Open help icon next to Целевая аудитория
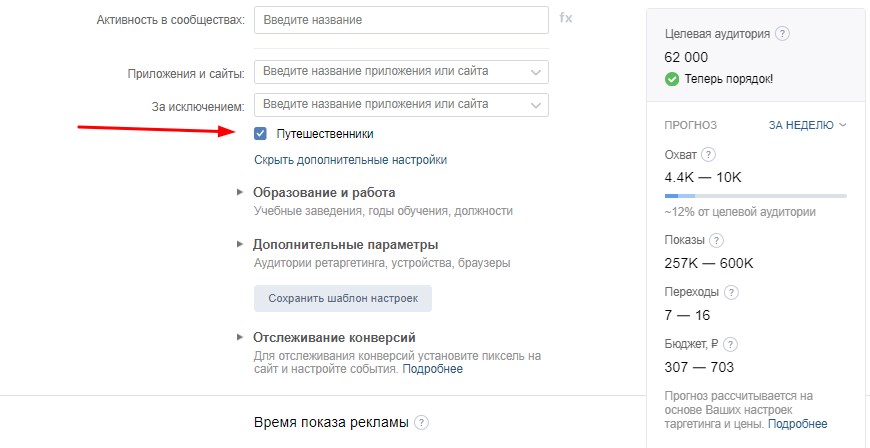The height and width of the screenshot is (448, 870). [x=782, y=34]
